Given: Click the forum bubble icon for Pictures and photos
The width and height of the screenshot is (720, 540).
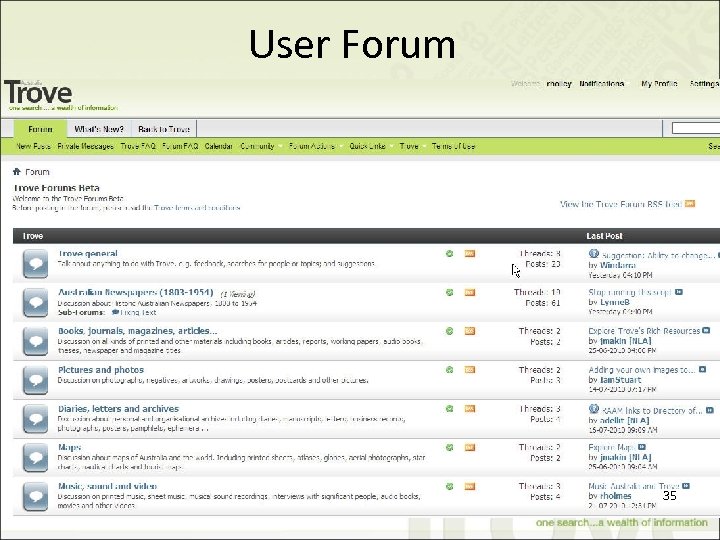Looking at the screenshot, I should coord(35,380).
